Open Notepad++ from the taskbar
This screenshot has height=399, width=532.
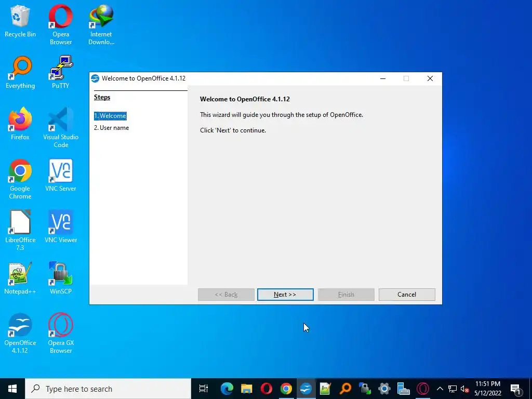tap(325, 389)
